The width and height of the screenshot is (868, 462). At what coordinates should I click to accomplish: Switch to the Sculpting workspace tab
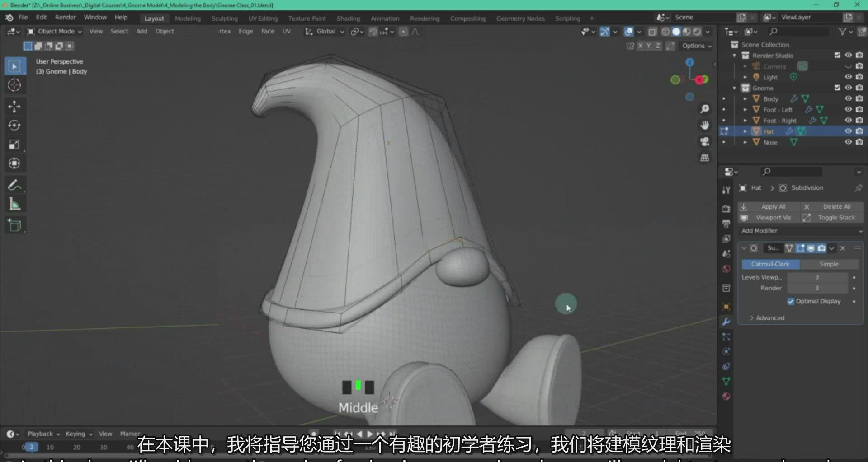pos(224,19)
